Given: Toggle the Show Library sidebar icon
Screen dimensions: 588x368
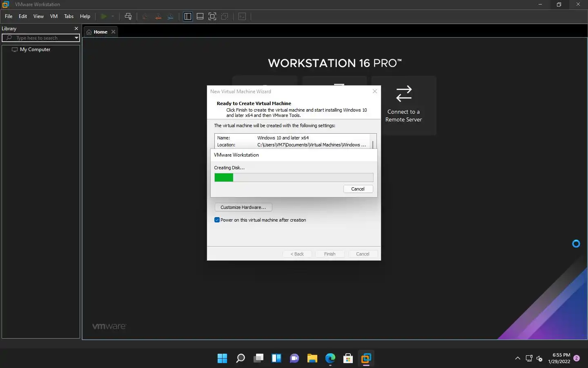Looking at the screenshot, I should (188, 16).
